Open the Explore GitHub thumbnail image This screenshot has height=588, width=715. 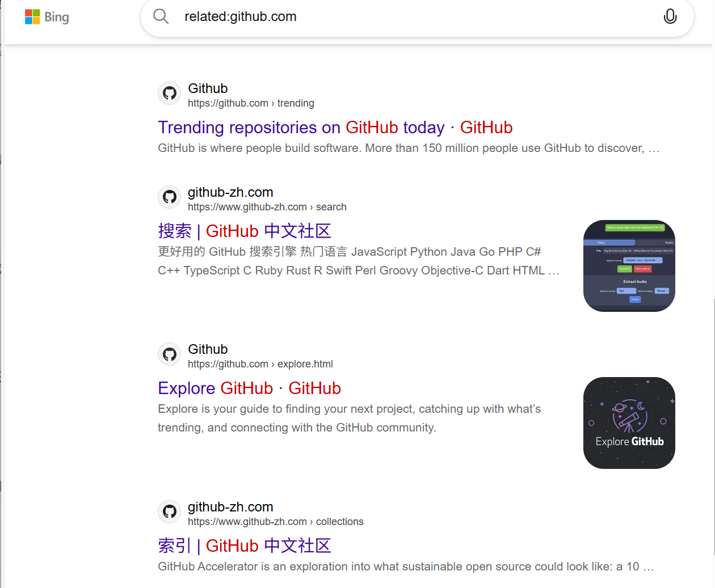pos(629,423)
